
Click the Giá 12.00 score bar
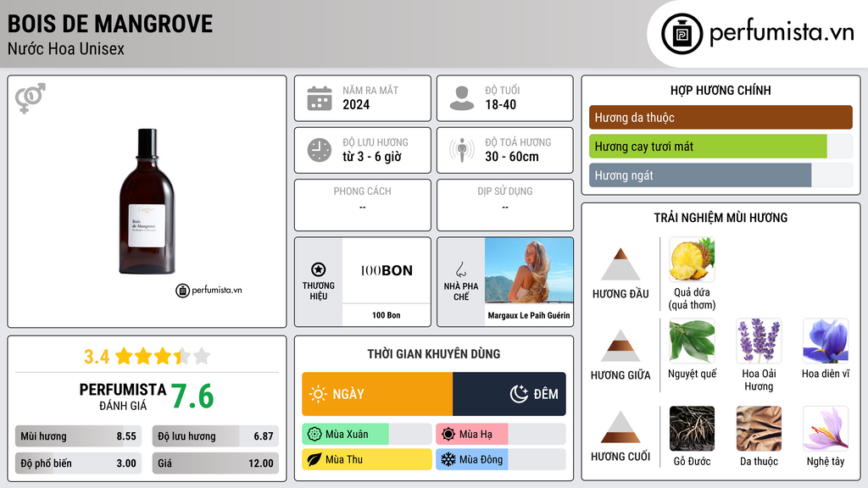pos(215,463)
